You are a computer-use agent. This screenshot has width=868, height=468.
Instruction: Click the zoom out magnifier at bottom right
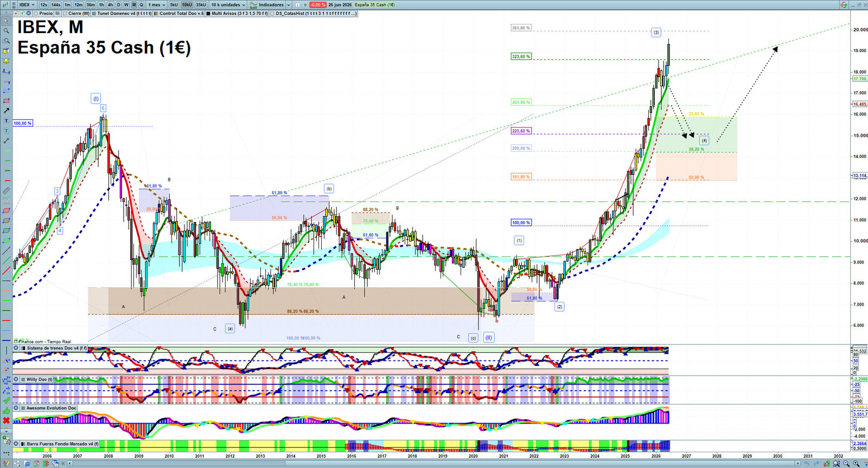coord(846,463)
